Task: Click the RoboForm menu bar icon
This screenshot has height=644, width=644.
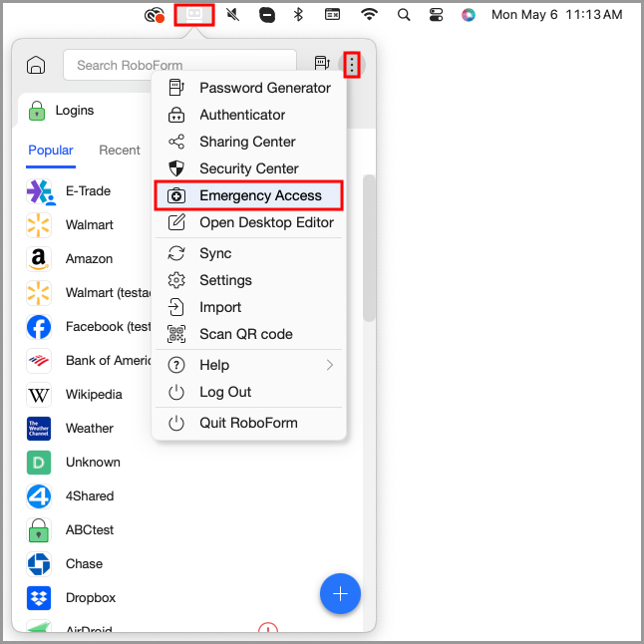Action: pyautogui.click(x=193, y=15)
